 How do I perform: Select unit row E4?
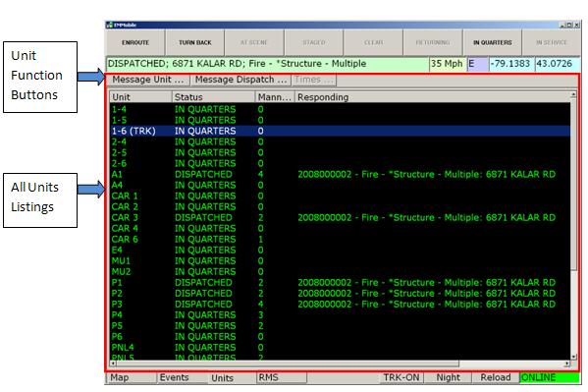click(x=340, y=251)
